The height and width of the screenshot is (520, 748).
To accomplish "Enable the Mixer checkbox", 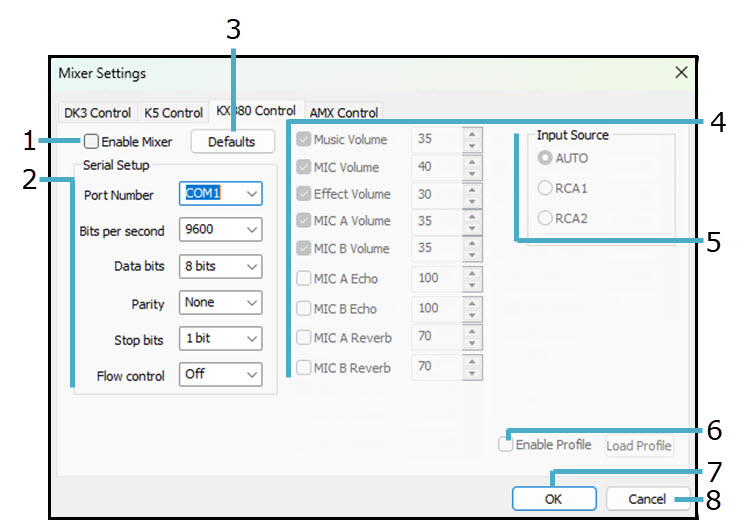I will pos(91,142).
